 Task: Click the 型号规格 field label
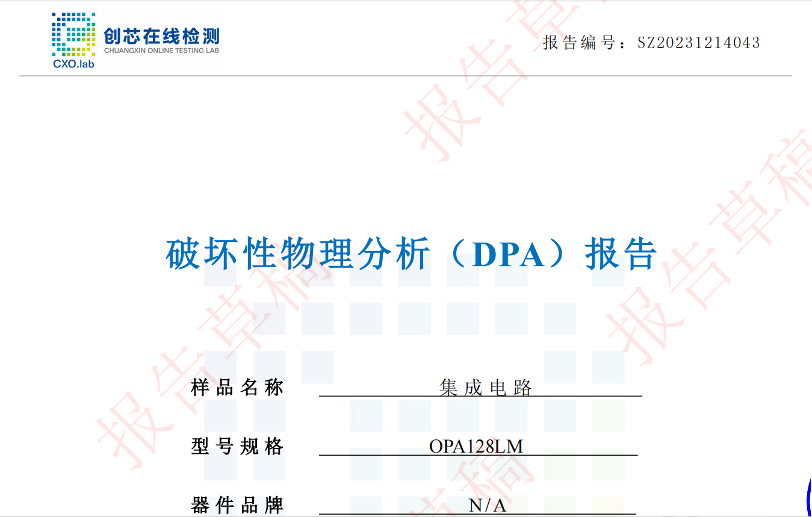point(237,447)
